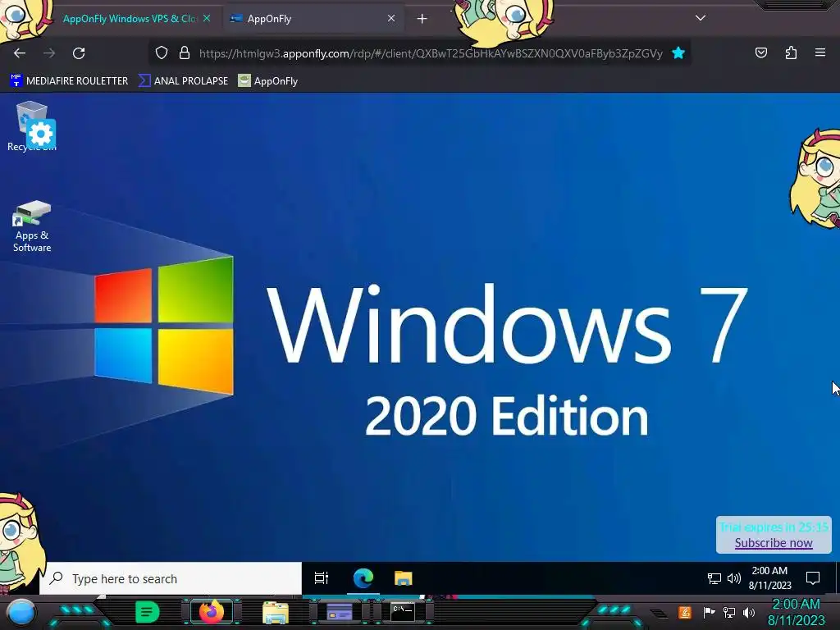Open the MEDIAFIRE ROULETTER bookmark

pyautogui.click(x=69, y=81)
